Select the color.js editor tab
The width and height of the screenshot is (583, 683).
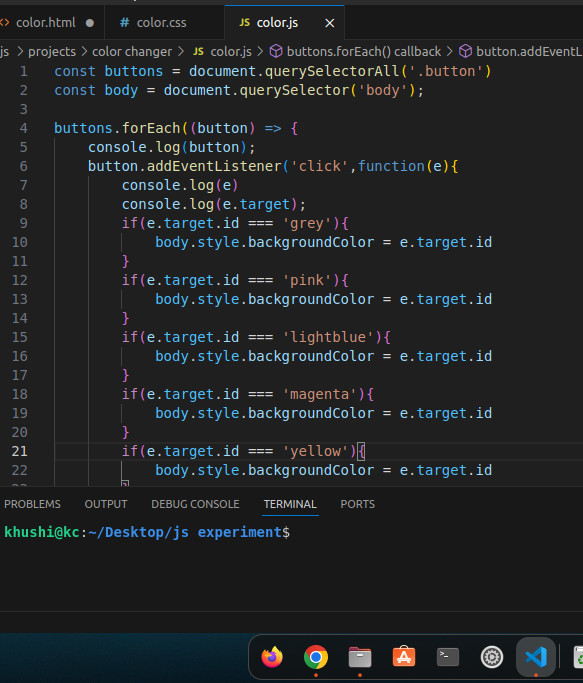coord(277,23)
